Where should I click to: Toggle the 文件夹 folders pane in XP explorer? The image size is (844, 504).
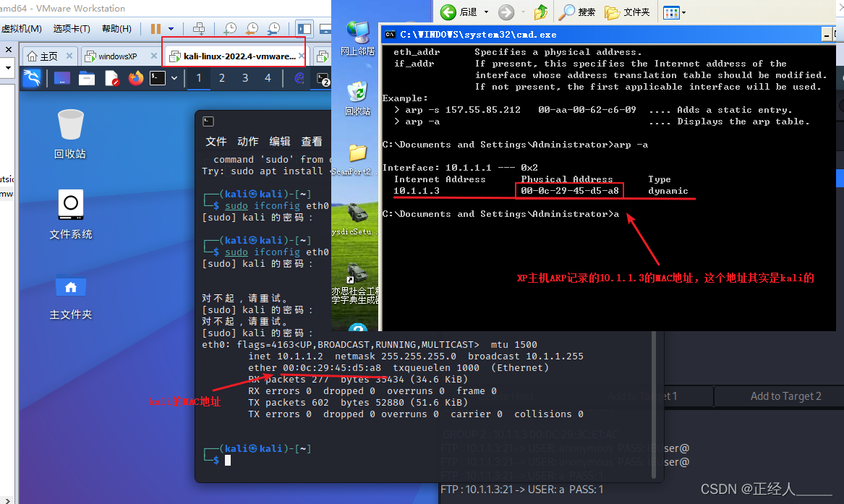point(627,12)
